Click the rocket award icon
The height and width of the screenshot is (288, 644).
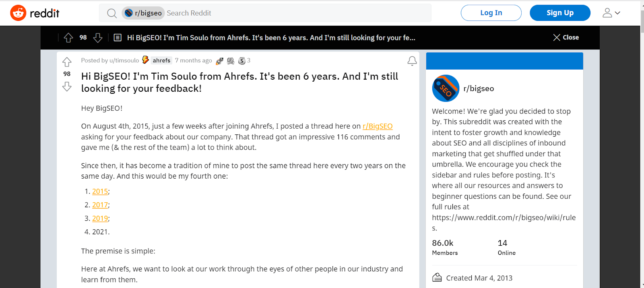[219, 61]
